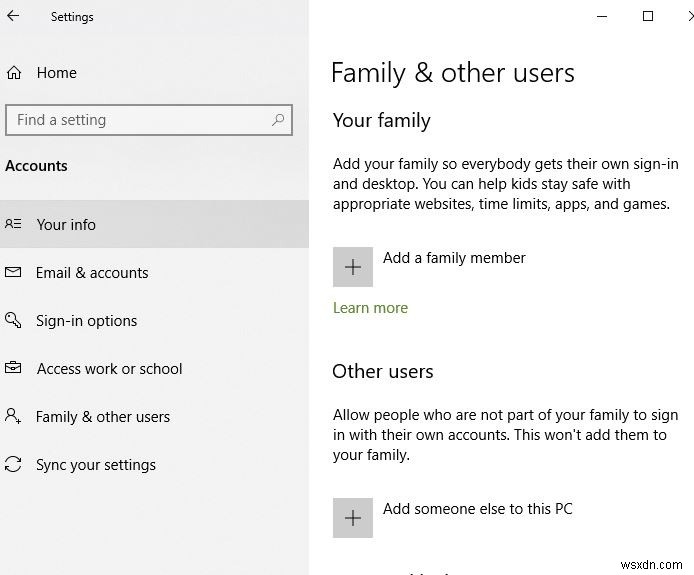Viewport: 694px width, 575px height.
Task: Switch to Sync your settings page
Action: pyautogui.click(x=96, y=465)
